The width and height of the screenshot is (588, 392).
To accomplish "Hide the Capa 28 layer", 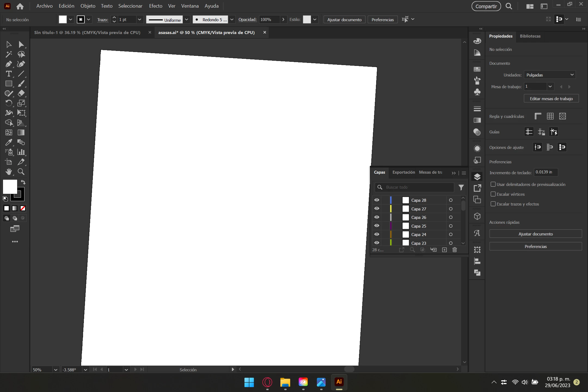I will pyautogui.click(x=377, y=200).
